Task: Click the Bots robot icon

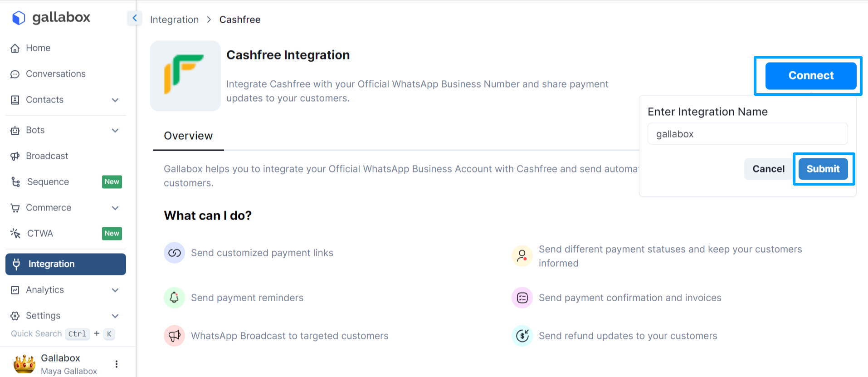Action: [15, 130]
